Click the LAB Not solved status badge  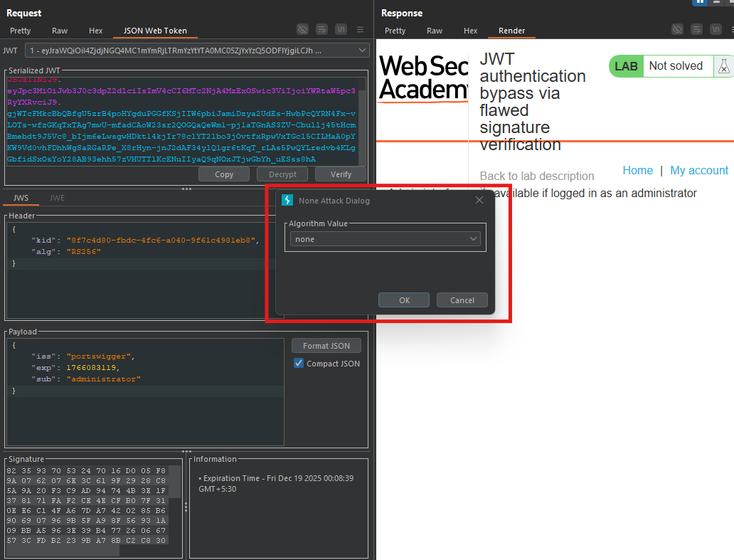pyautogui.click(x=661, y=66)
